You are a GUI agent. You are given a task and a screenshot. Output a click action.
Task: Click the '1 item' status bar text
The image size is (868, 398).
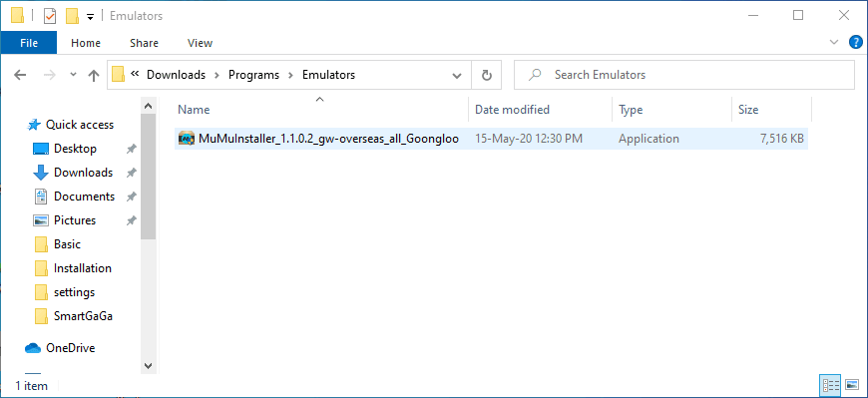click(x=31, y=386)
